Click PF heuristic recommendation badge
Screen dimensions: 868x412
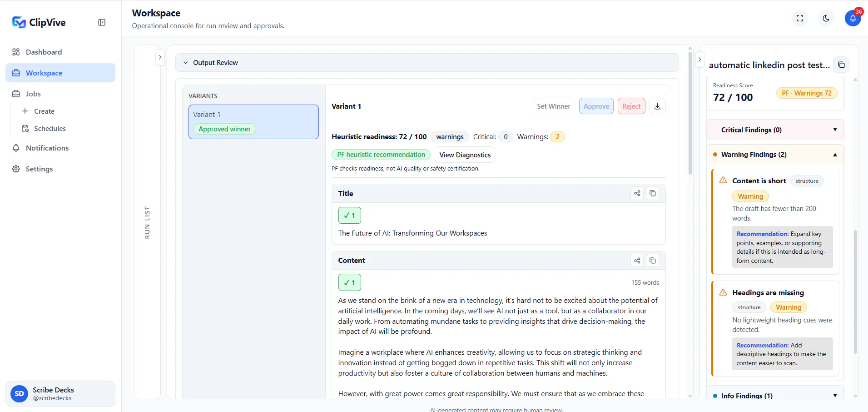point(381,155)
